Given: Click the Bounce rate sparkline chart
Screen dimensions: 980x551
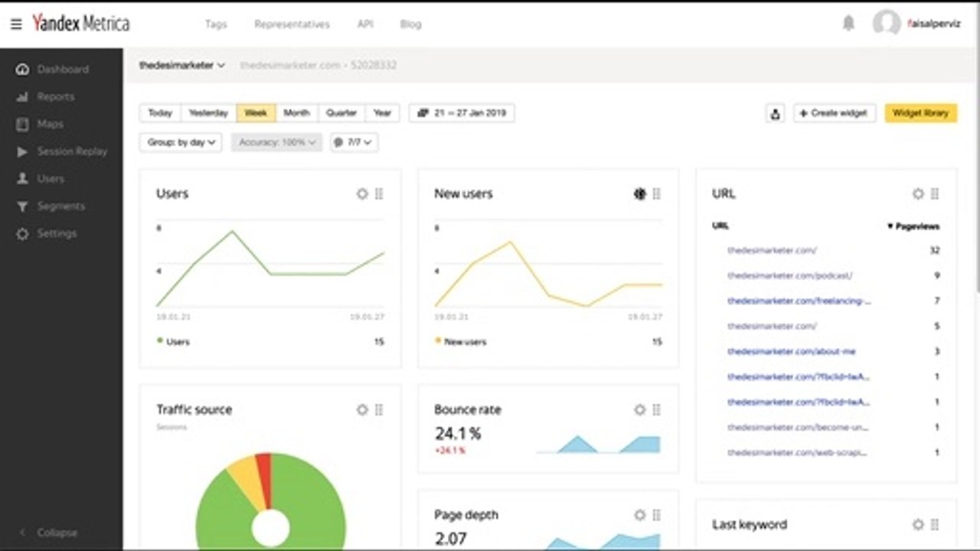Looking at the screenshot, I should [x=599, y=443].
